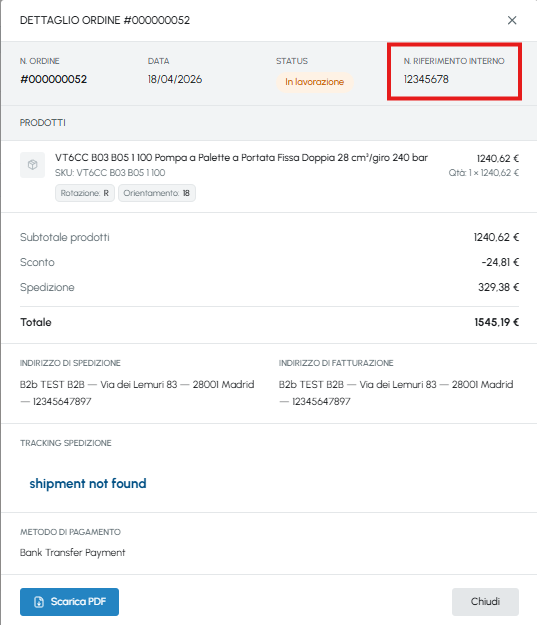Click the product box placeholder icon
Screen dimensions: 537x625
32,165
